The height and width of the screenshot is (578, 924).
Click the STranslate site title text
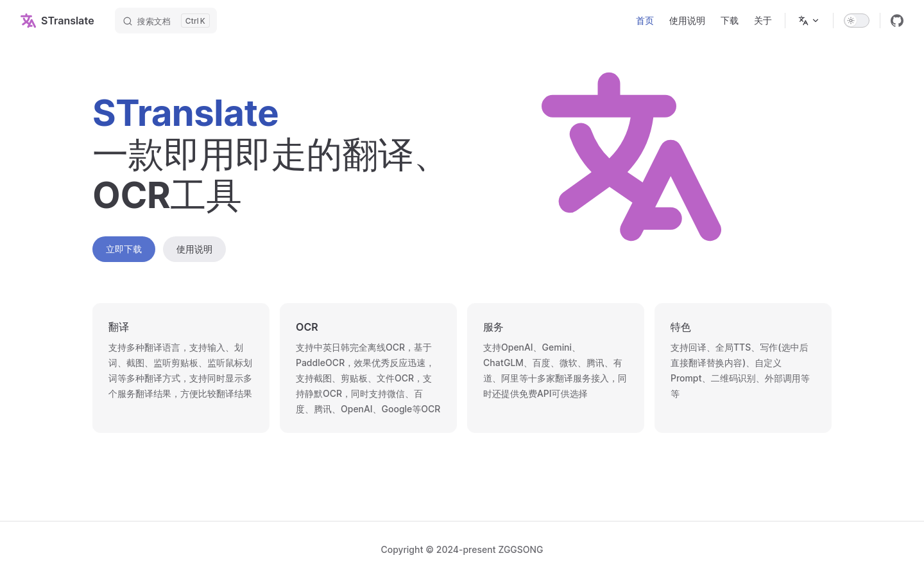coord(67,21)
